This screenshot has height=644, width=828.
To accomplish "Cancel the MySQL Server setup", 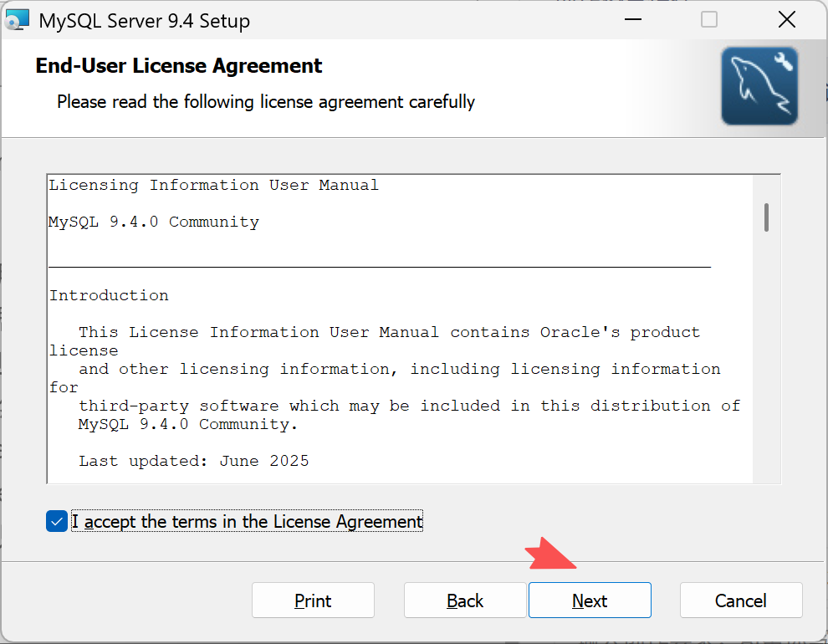I will pyautogui.click(x=741, y=601).
